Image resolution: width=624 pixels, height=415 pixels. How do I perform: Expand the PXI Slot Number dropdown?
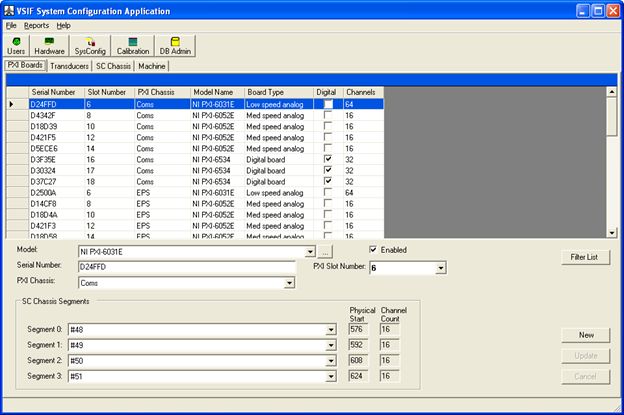click(x=441, y=268)
